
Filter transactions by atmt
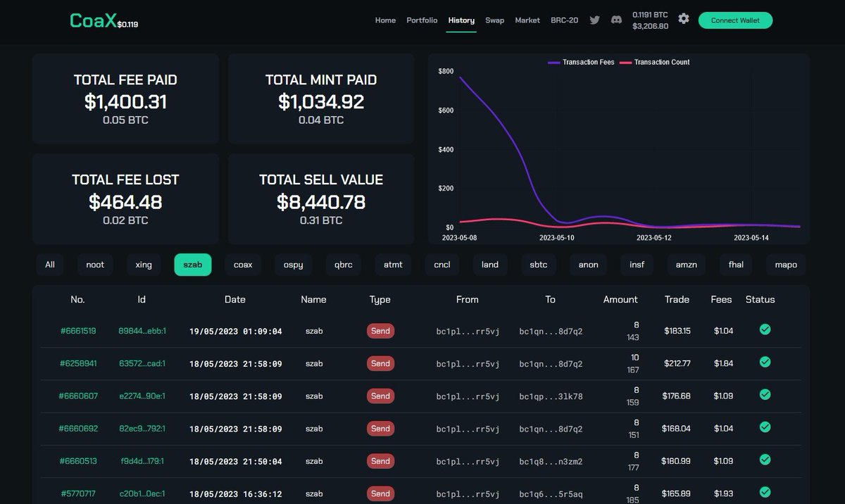pyautogui.click(x=393, y=265)
